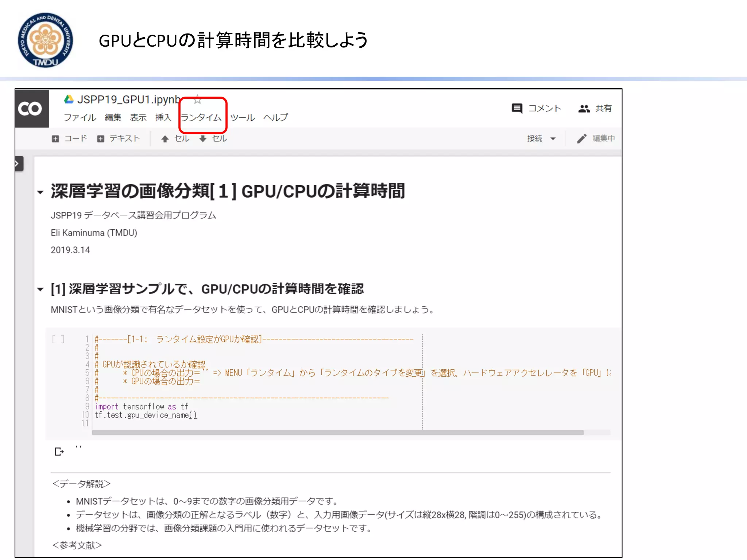Click the horizontal scrollbar in code cell

pos(337,432)
